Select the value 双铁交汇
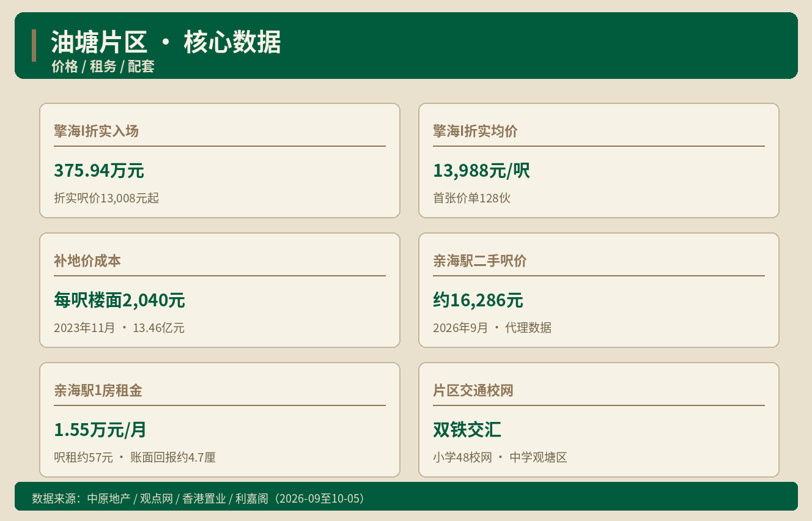Screen dimensions: 812x521 pos(467,430)
